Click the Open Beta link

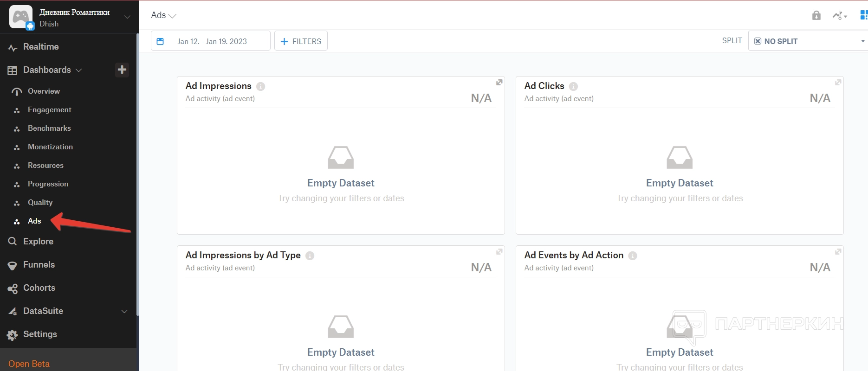[x=29, y=364]
